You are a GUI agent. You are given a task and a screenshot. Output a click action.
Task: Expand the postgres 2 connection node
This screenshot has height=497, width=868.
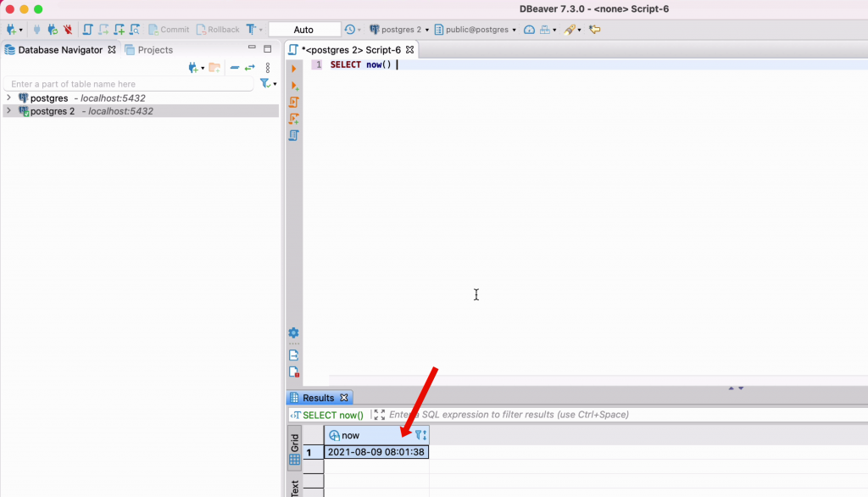point(8,111)
